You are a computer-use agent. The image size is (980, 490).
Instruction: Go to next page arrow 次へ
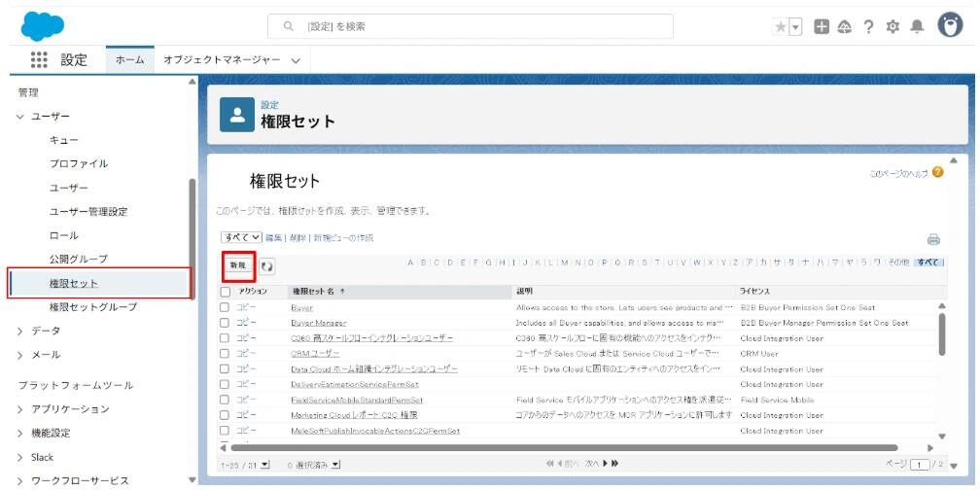[596, 463]
